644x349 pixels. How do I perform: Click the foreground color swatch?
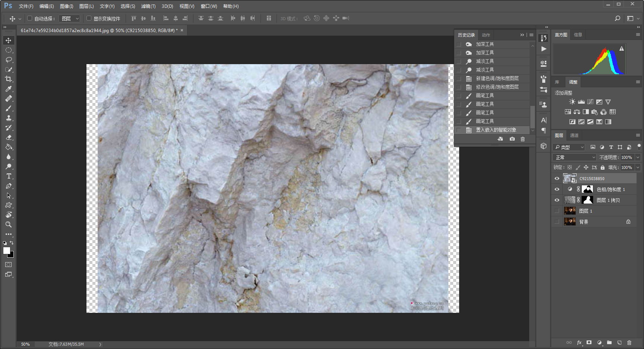point(6,251)
